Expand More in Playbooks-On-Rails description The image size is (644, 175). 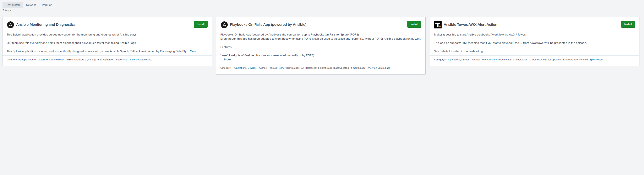(228, 60)
